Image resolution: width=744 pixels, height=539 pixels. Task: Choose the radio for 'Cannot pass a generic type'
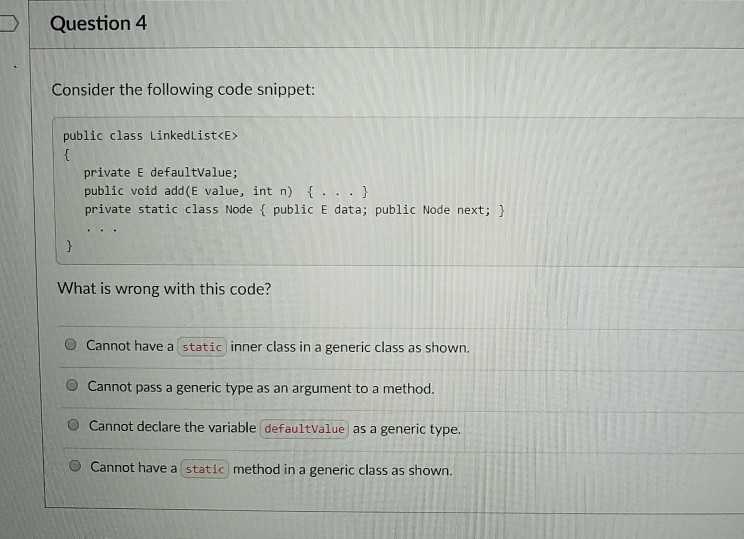[x=72, y=385]
